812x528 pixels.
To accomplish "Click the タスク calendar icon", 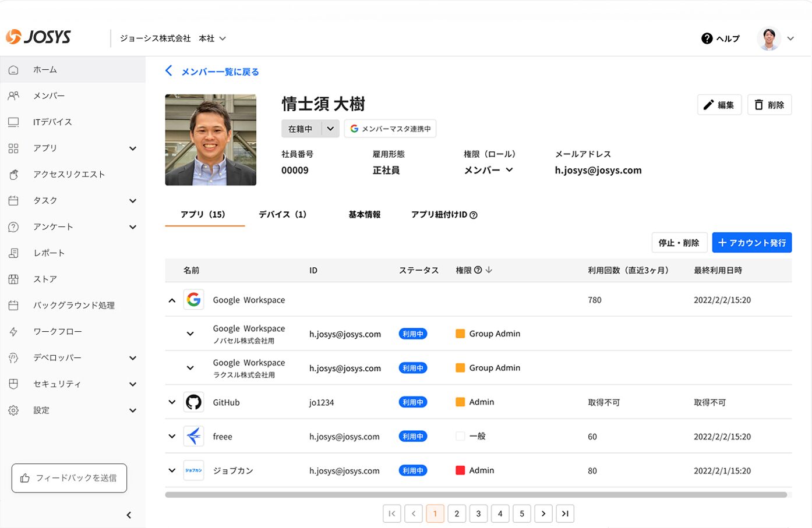I will click(x=13, y=201).
